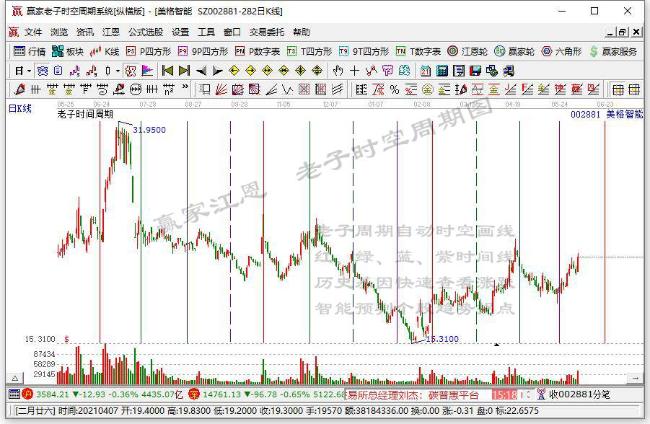
Task: Click the 金 circle indicator icon
Action: (427, 89)
